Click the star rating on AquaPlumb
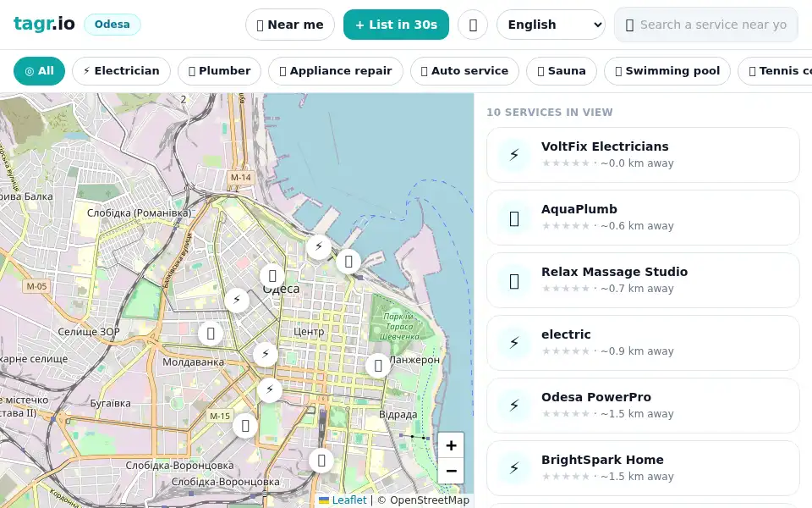Viewport: 812px width, 508px height. 566,225
